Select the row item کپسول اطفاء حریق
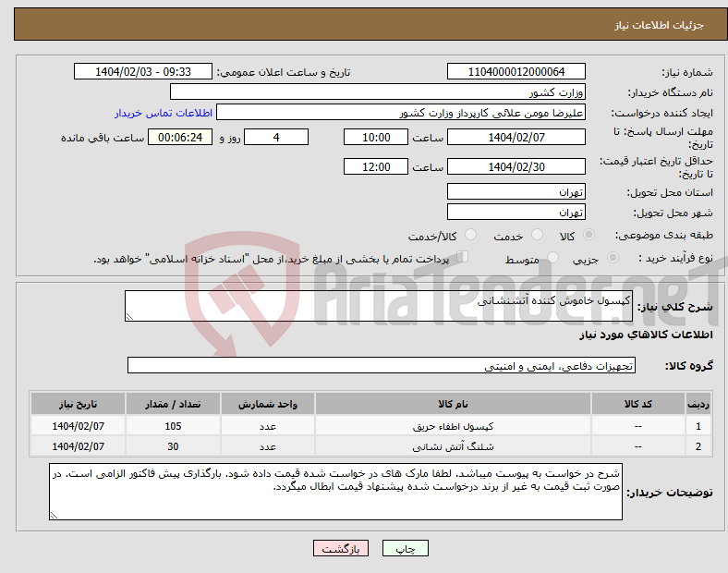Viewport: 728px width, 573px height. pyautogui.click(x=453, y=426)
